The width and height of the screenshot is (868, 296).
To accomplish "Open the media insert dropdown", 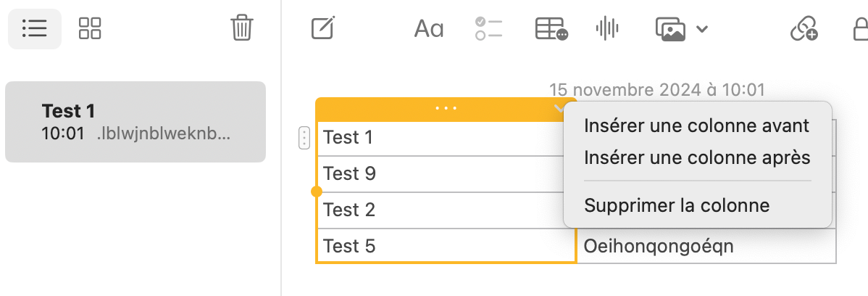I will click(x=681, y=29).
